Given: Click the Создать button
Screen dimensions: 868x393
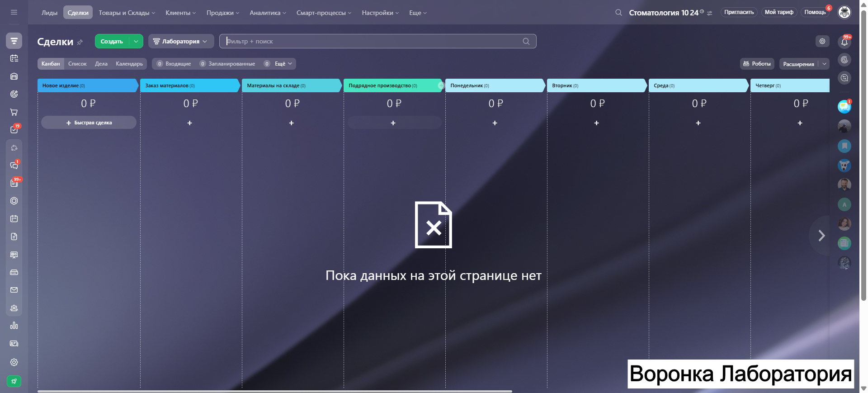Looking at the screenshot, I should click(x=112, y=41).
